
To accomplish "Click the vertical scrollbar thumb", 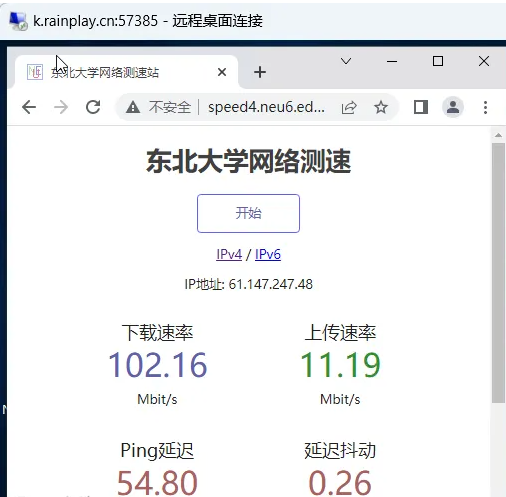I will [498, 273].
